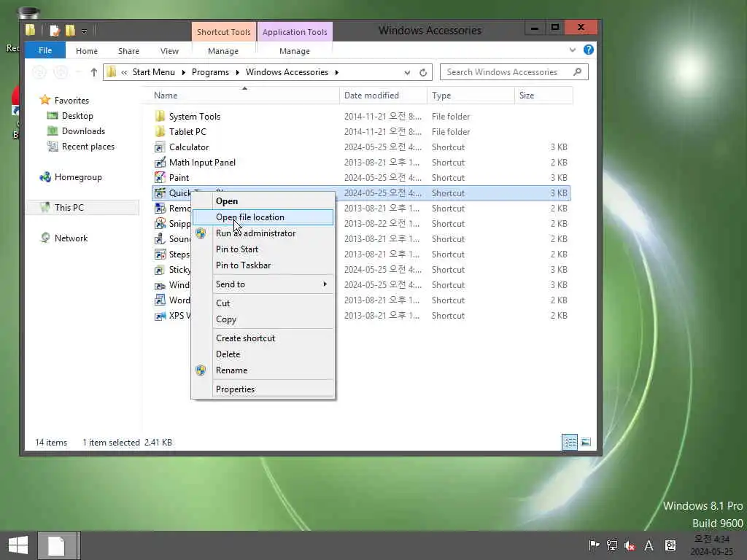This screenshot has width=747, height=560.
Task: Expand the Windows Accessories breadcrumb arrow
Action: (337, 72)
